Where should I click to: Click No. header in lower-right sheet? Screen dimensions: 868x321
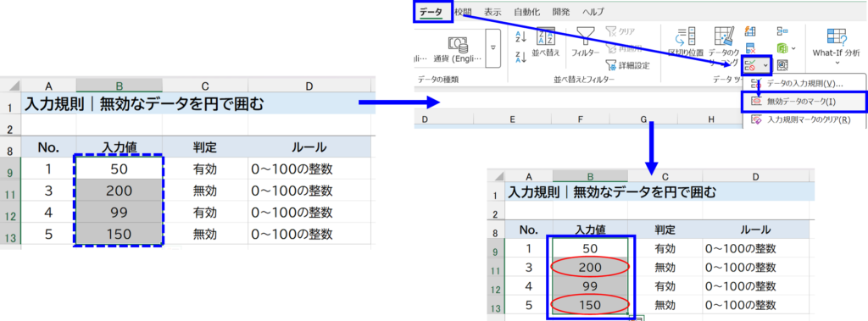529,230
